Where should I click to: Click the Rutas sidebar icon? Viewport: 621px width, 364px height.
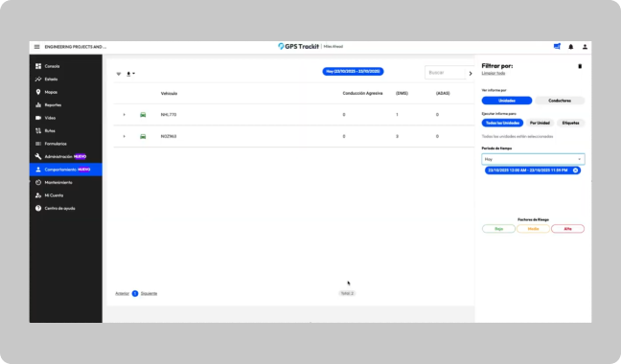(x=38, y=130)
